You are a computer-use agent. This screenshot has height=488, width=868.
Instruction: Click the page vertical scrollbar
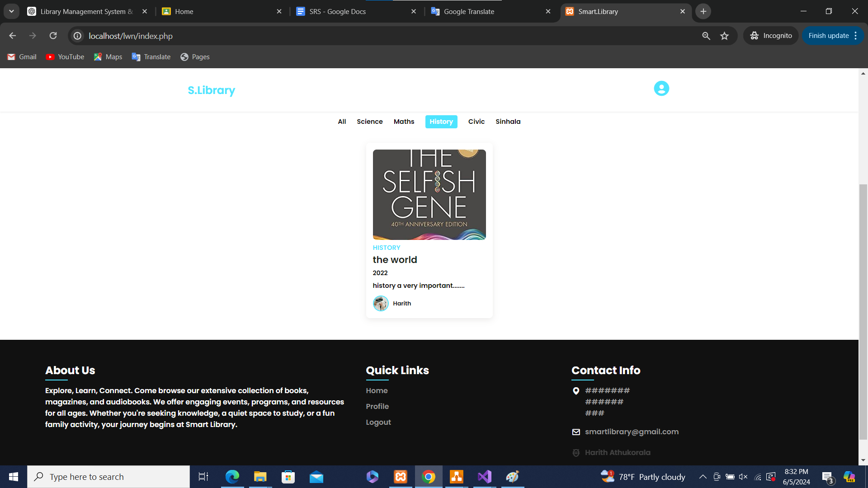coord(863,312)
